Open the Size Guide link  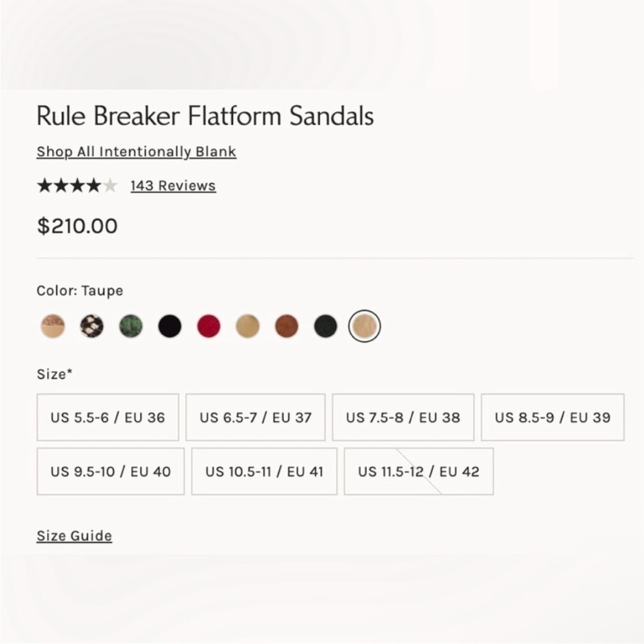(74, 536)
